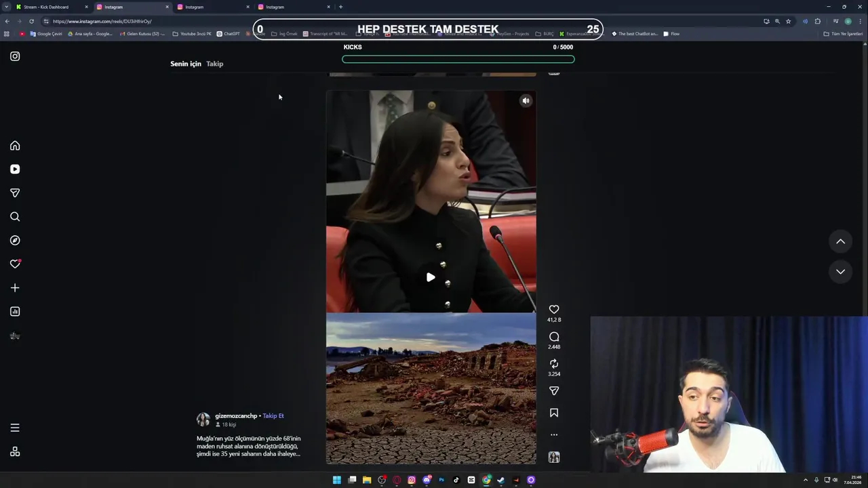Image resolution: width=868 pixels, height=488 pixels.
Task: Open Youtube 3ncü PK bookmark folder
Action: pyautogui.click(x=192, y=34)
